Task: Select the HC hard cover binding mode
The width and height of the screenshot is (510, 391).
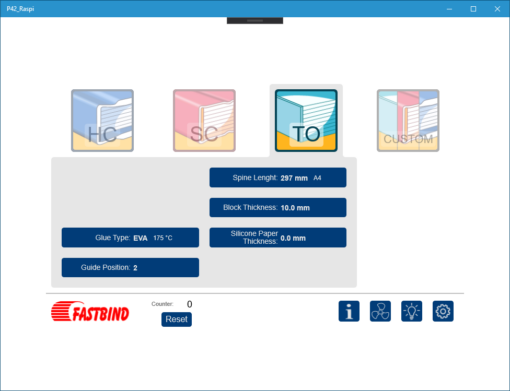Action: pos(102,120)
